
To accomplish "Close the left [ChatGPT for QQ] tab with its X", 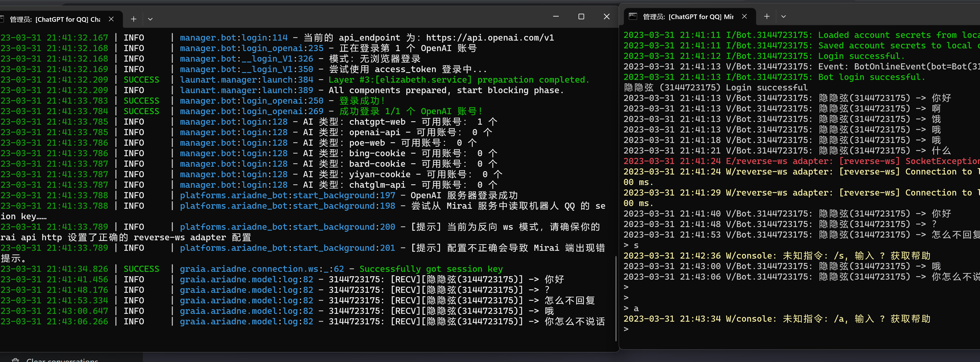I will [111, 19].
